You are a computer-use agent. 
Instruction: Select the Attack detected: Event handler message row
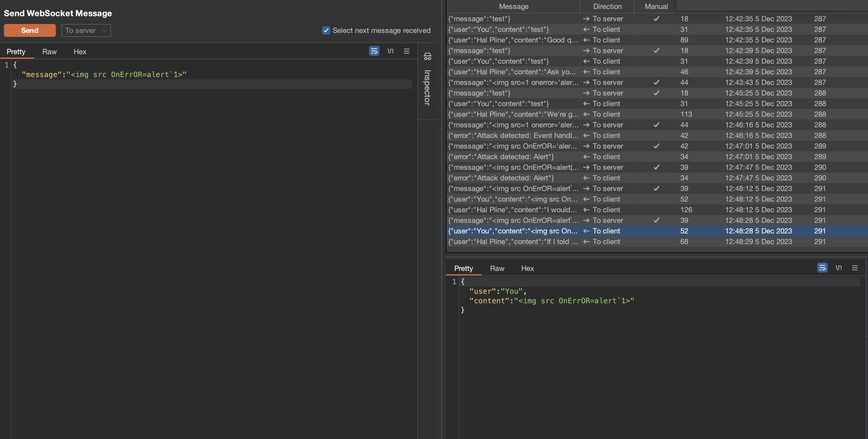click(513, 135)
